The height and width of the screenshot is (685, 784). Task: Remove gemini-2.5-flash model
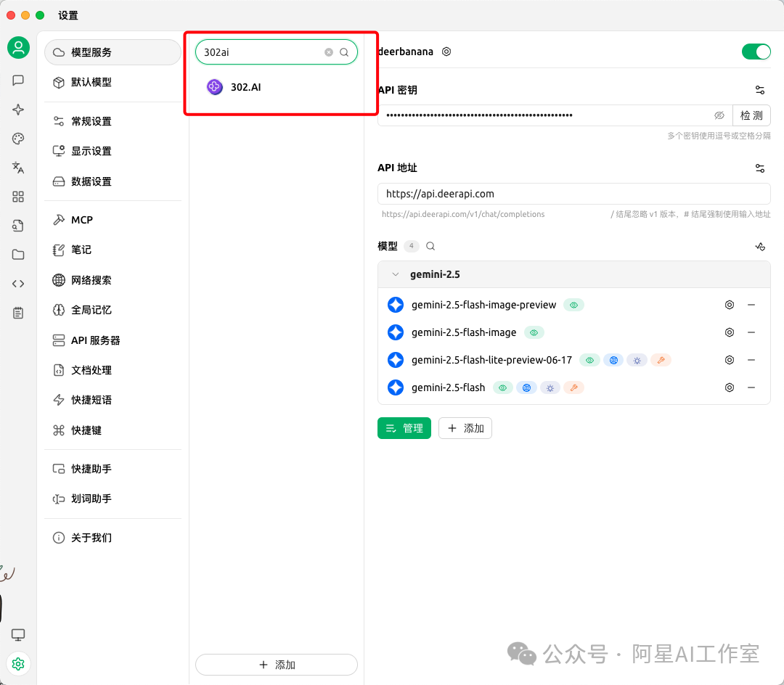pyautogui.click(x=751, y=387)
